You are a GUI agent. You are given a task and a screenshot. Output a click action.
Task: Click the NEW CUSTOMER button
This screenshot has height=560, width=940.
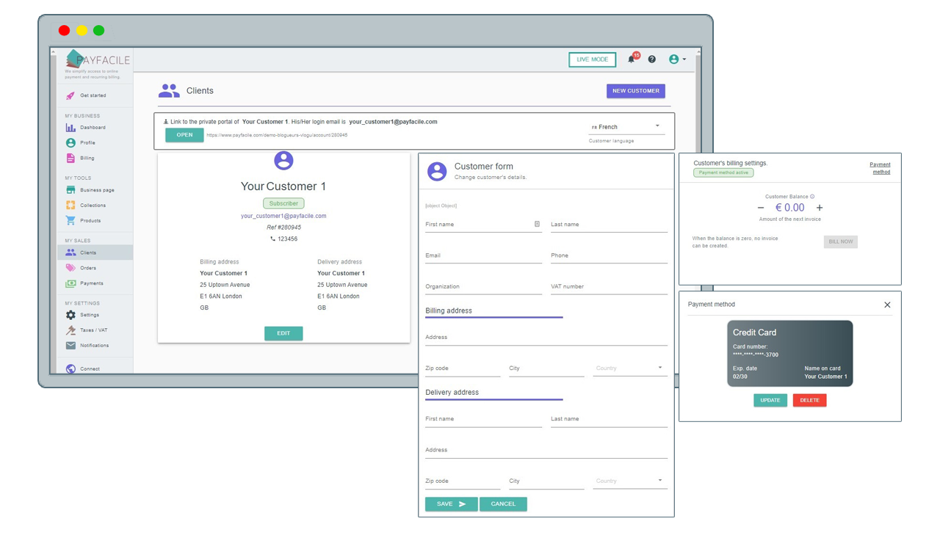point(635,91)
